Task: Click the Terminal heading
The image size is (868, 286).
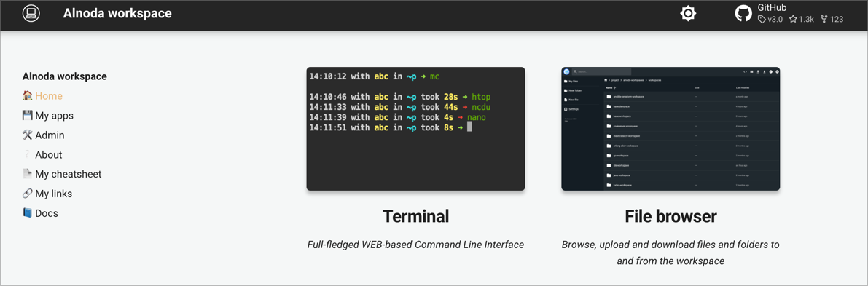Action: 415,216
